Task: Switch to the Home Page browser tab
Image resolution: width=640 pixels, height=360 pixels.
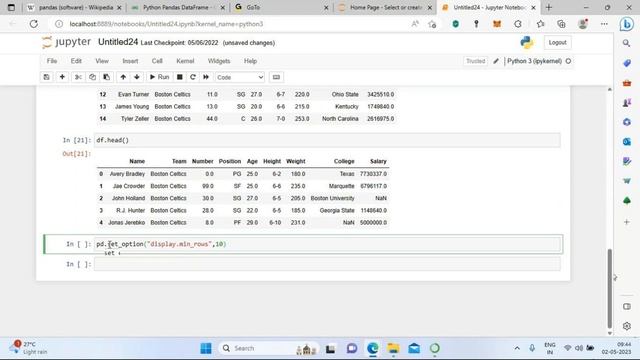Action: click(384, 7)
